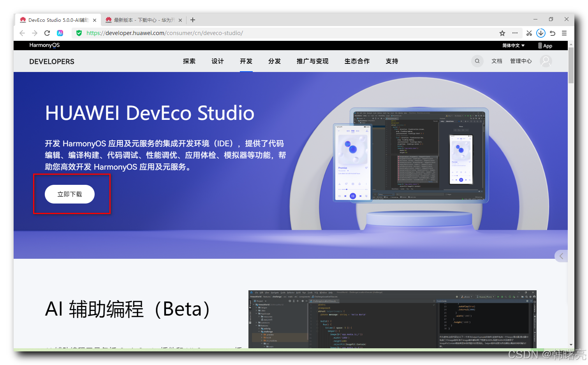Expand the side panel chevron arrow
Screen dimensions: 588x365
coord(561,256)
